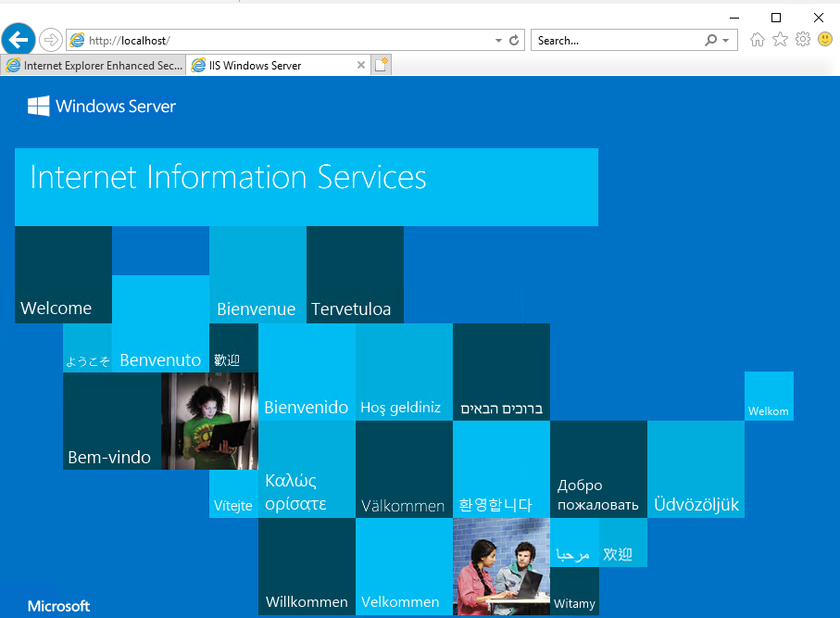
Task: Click the Korean 환영합니다 tile
Action: click(501, 470)
